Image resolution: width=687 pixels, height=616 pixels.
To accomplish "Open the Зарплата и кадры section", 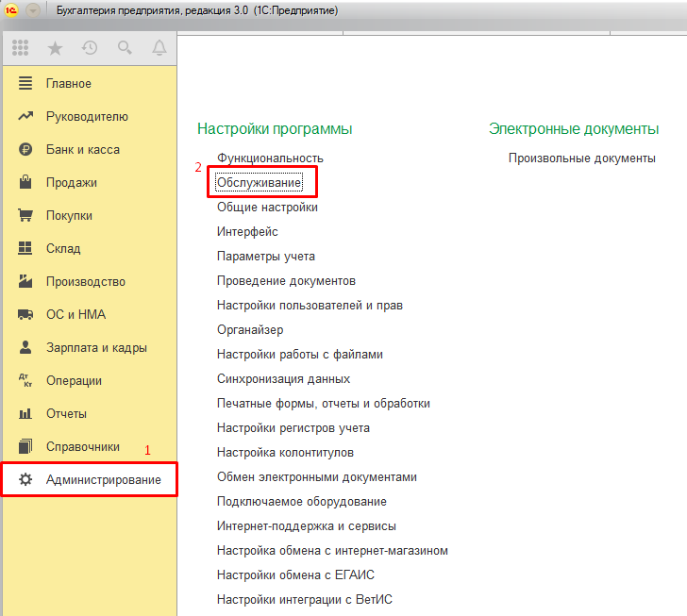I will click(96, 347).
